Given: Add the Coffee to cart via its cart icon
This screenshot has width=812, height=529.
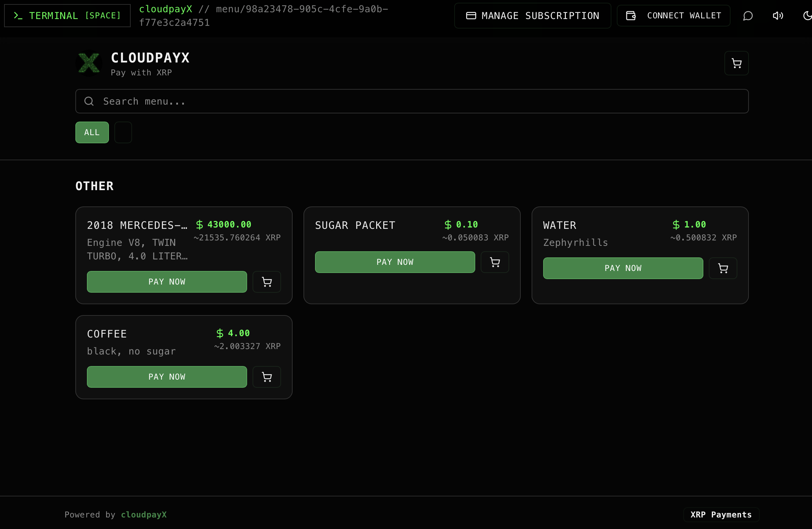Looking at the screenshot, I should [266, 377].
